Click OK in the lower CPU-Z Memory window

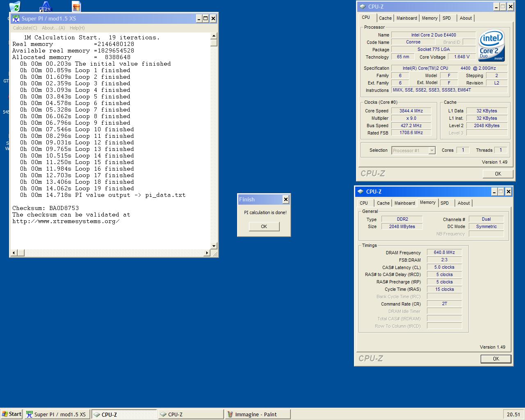click(x=496, y=359)
